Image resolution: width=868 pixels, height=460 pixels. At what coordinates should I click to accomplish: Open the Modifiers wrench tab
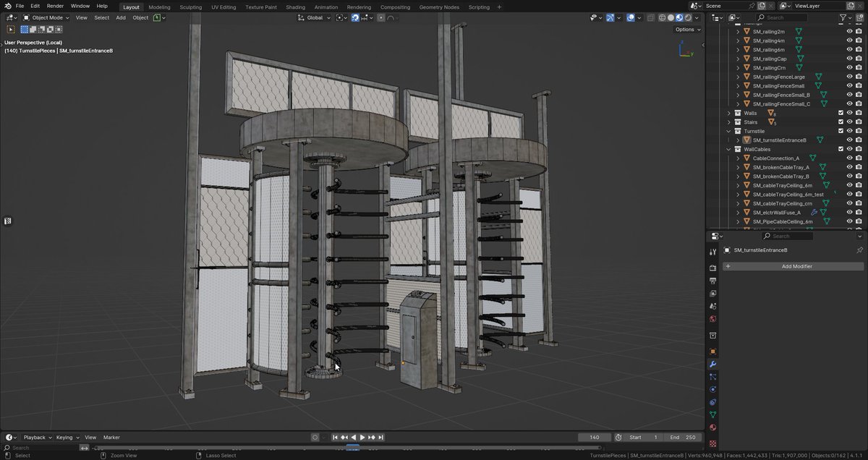click(712, 364)
